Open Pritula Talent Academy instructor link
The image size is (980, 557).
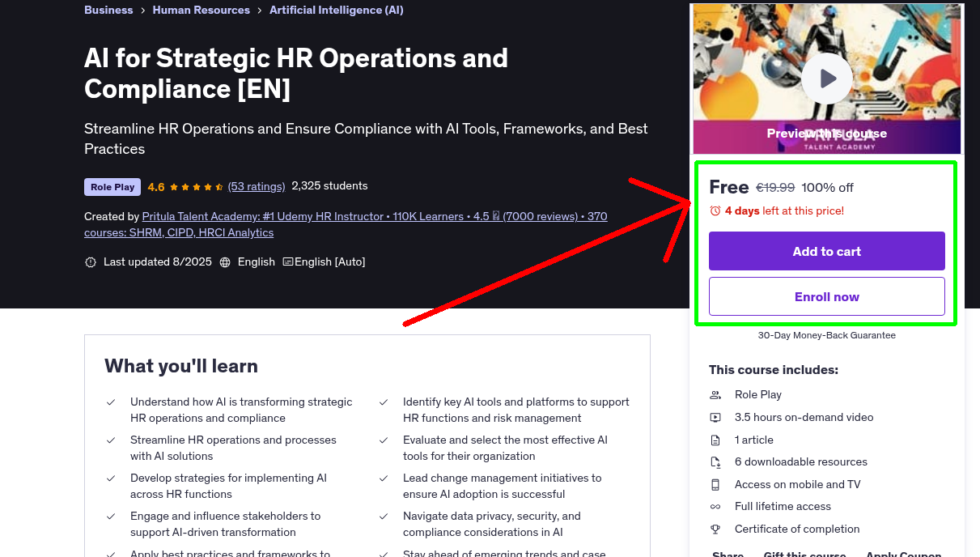click(346, 224)
